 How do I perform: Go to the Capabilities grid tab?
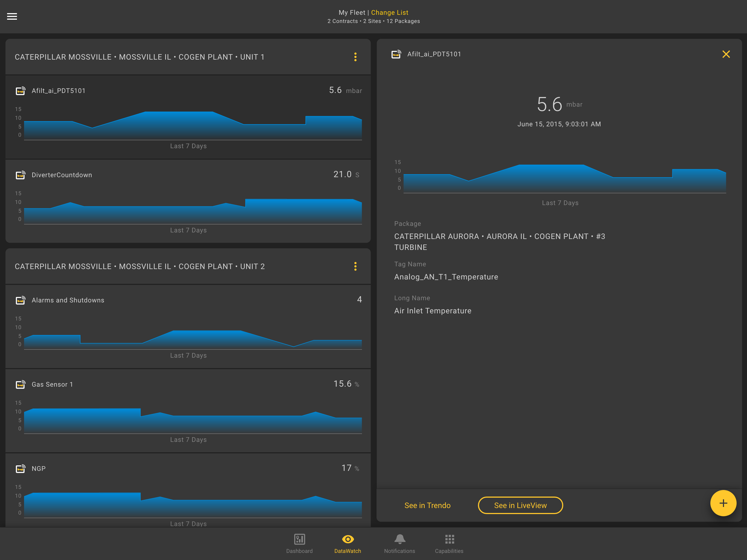[449, 543]
